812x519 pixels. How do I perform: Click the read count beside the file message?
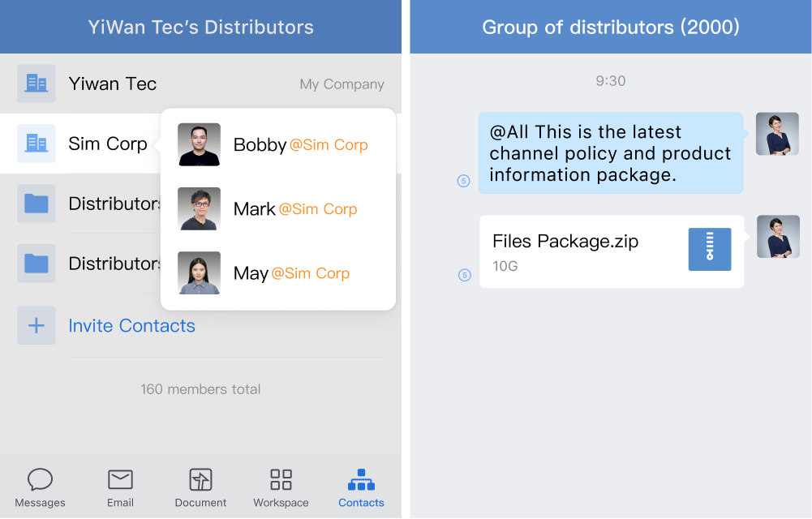(465, 275)
